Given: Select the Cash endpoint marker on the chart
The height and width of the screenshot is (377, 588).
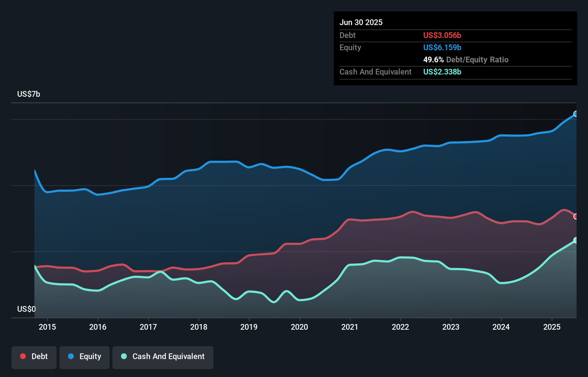Looking at the screenshot, I should [x=576, y=240].
